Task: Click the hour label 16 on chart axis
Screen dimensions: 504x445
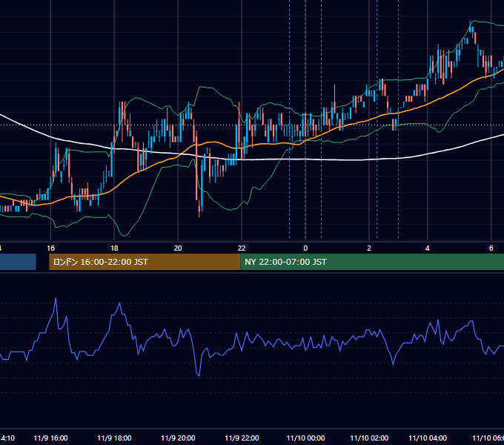Action: (x=51, y=248)
